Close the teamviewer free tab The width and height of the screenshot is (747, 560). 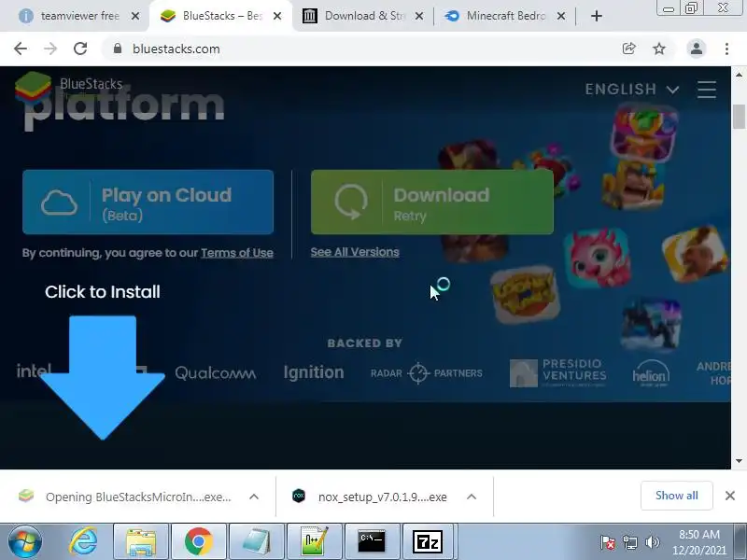pyautogui.click(x=135, y=16)
